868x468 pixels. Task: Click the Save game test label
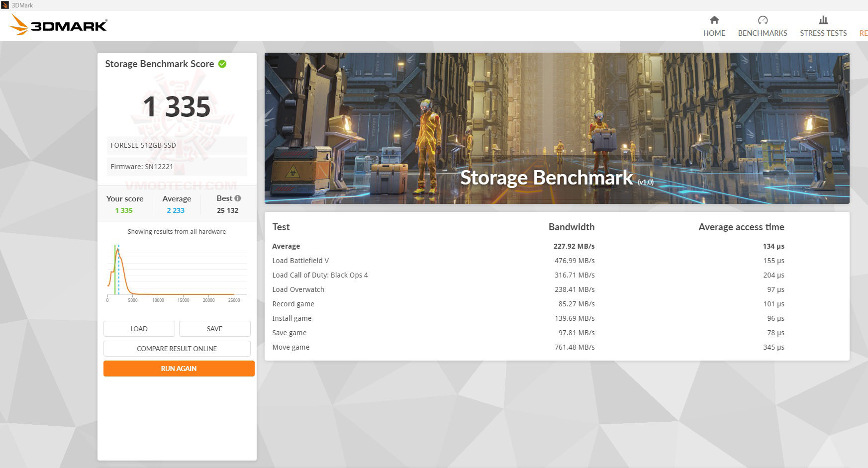pyautogui.click(x=289, y=333)
